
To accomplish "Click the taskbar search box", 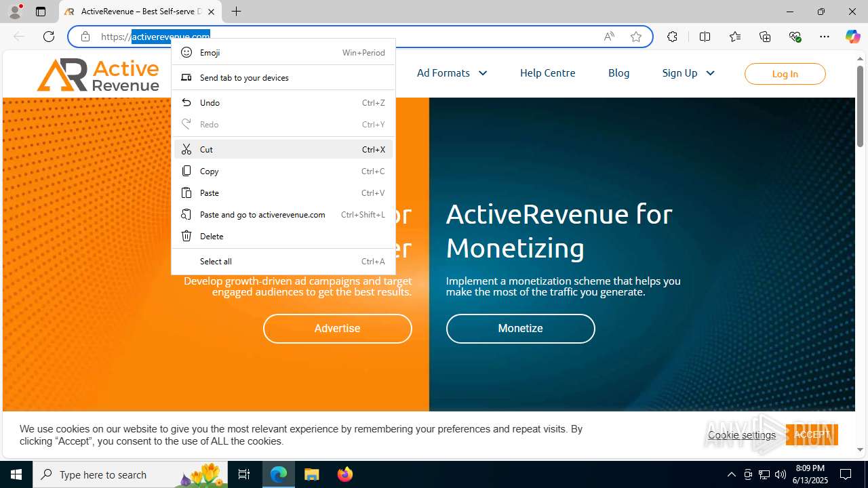I will (x=130, y=474).
